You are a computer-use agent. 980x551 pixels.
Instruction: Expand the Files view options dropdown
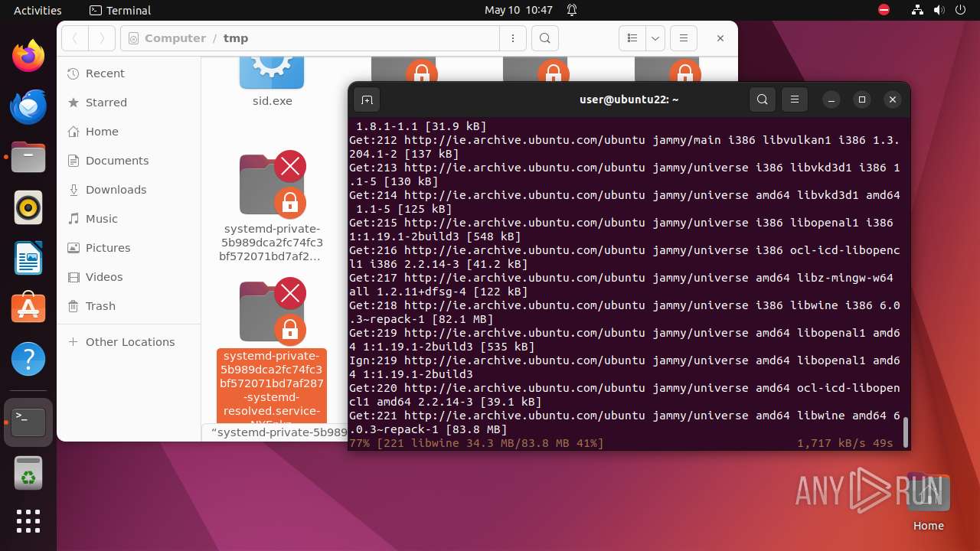[x=655, y=38]
